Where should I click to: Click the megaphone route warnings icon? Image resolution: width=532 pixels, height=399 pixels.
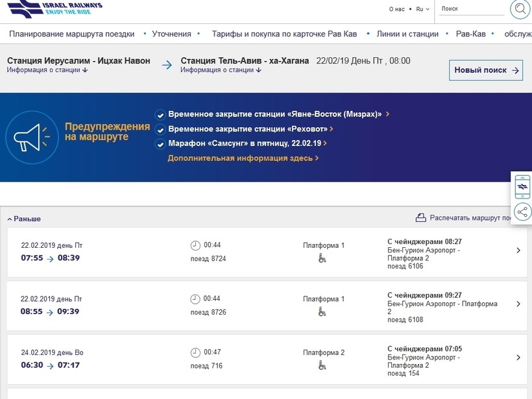[x=28, y=137]
